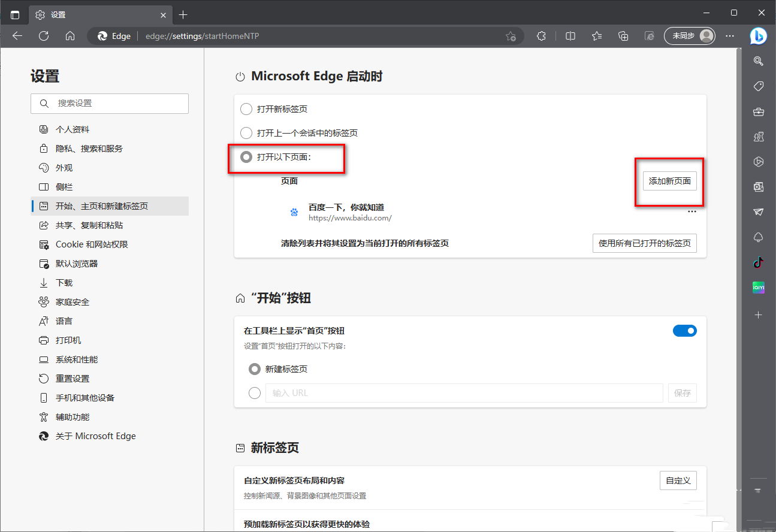Open 家庭安全 settings
Image resolution: width=776 pixels, height=532 pixels.
pos(110,302)
